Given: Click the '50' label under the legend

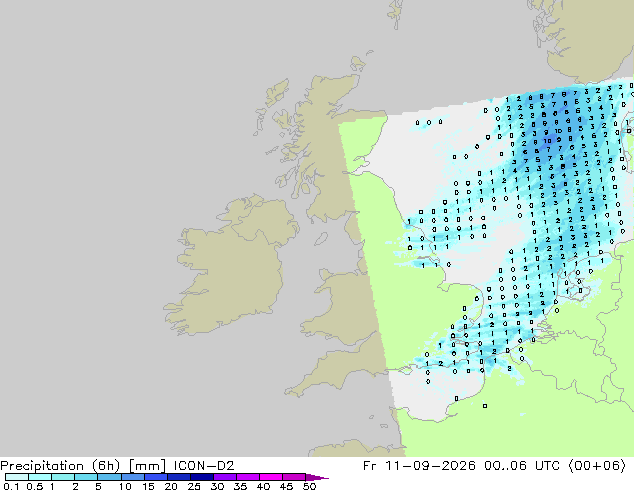Looking at the screenshot, I should 309,486.
